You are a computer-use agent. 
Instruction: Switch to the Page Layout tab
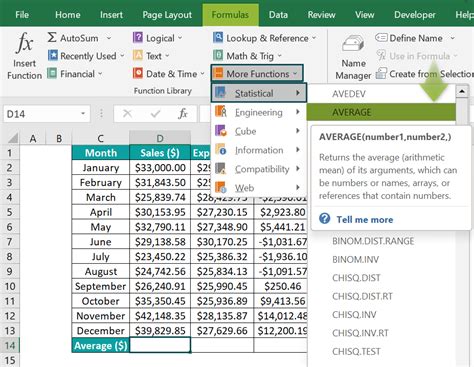tap(167, 15)
